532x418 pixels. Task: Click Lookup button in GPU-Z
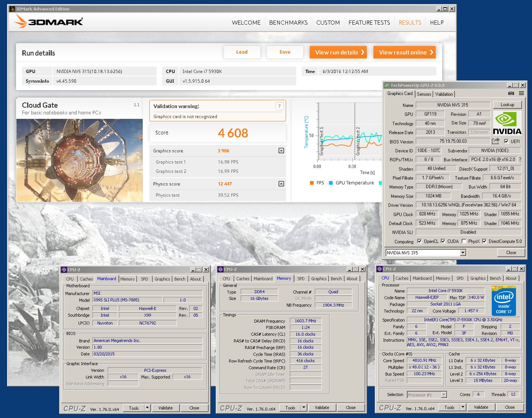coord(507,105)
